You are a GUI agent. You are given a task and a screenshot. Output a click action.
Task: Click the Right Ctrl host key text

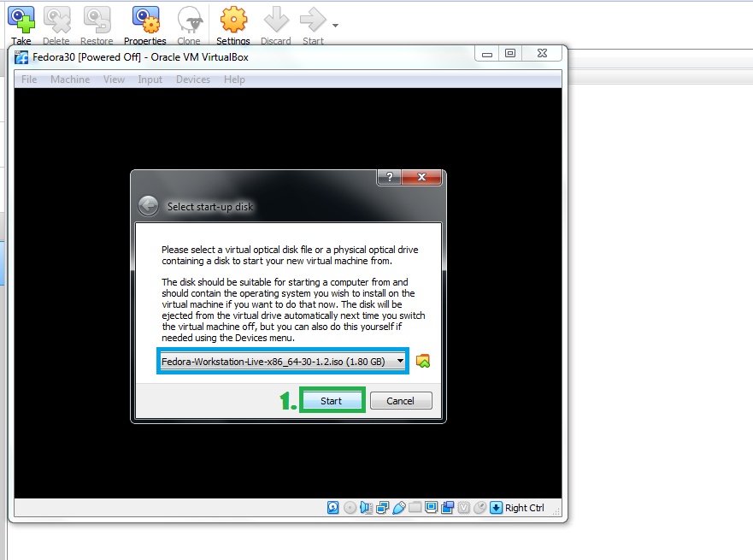525,508
